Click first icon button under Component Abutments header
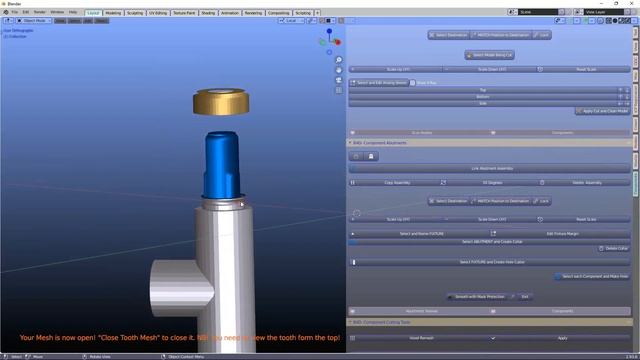Image resolution: width=640 pixels, height=360 pixels. click(356, 156)
